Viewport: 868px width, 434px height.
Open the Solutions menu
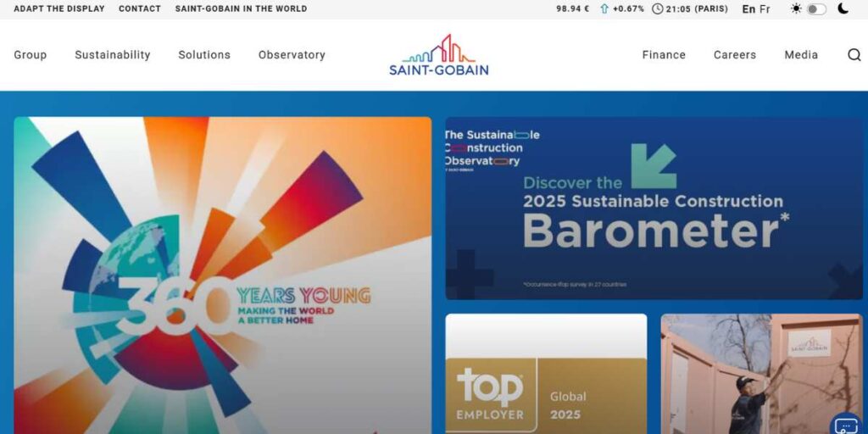(204, 55)
